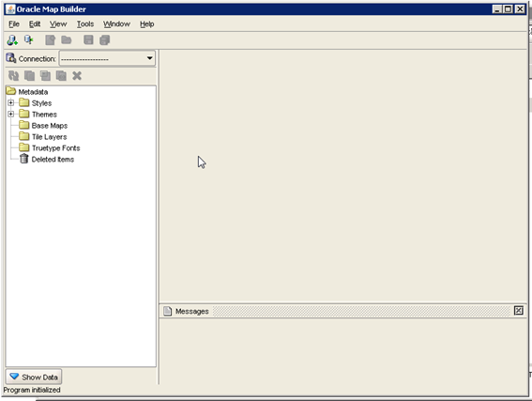The width and height of the screenshot is (532, 401).
Task: Open the View menu
Action: (58, 24)
